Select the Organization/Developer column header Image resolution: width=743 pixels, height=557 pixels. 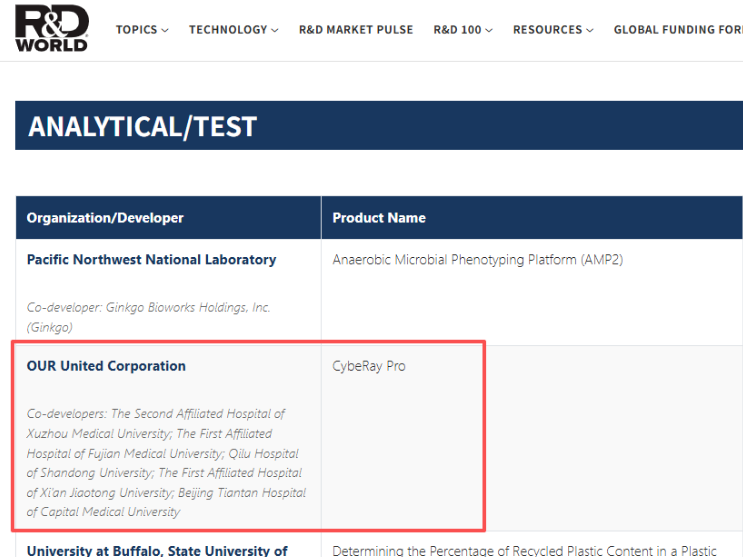[105, 218]
